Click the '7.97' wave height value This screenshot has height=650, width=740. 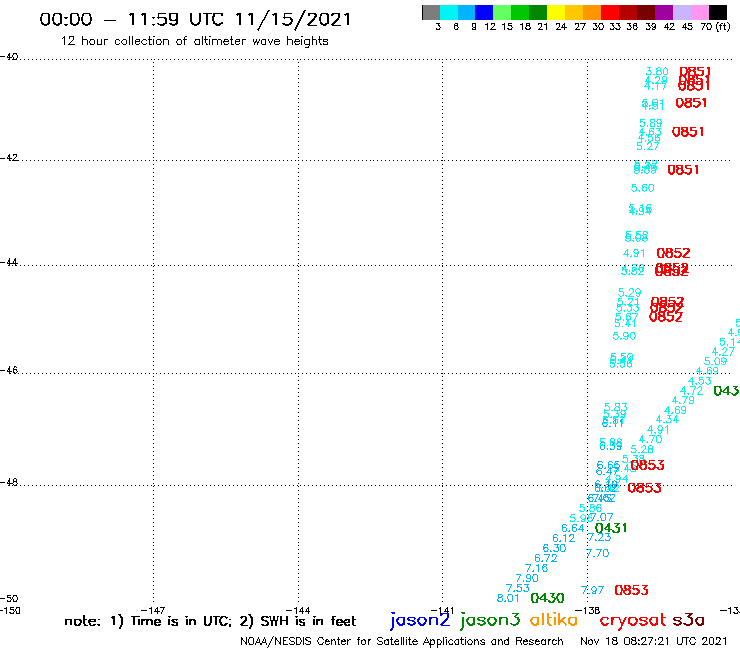pyautogui.click(x=593, y=590)
